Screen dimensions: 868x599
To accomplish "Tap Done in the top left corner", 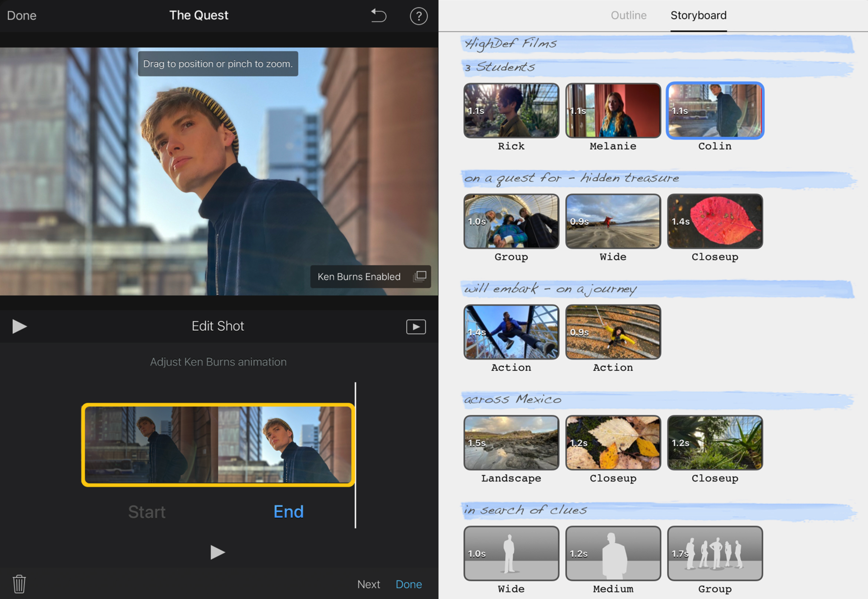I will click(22, 16).
